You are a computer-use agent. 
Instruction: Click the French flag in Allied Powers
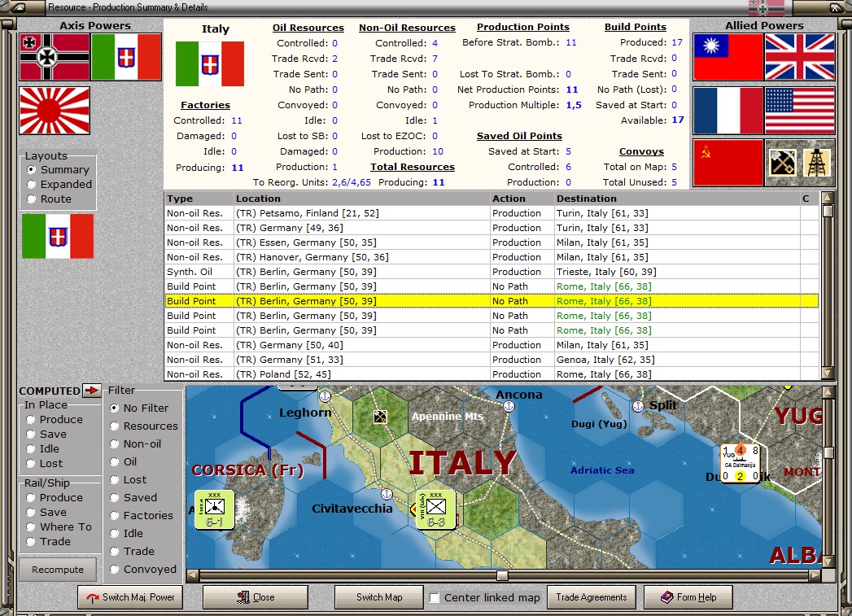(728, 111)
